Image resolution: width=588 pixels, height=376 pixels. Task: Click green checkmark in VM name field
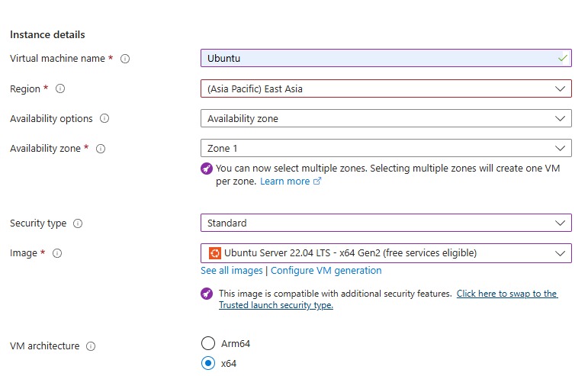click(x=562, y=58)
